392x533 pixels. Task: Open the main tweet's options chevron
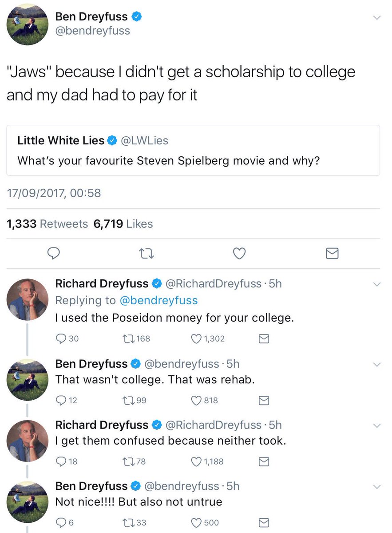(377, 18)
